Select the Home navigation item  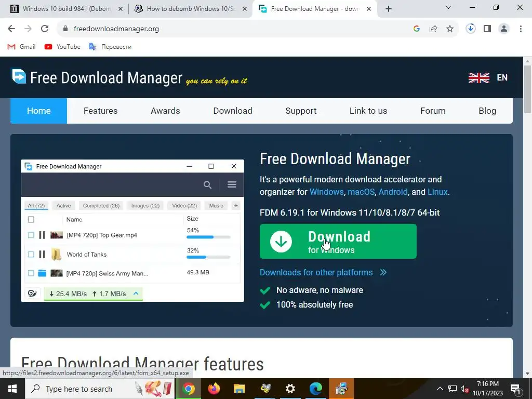click(x=38, y=111)
